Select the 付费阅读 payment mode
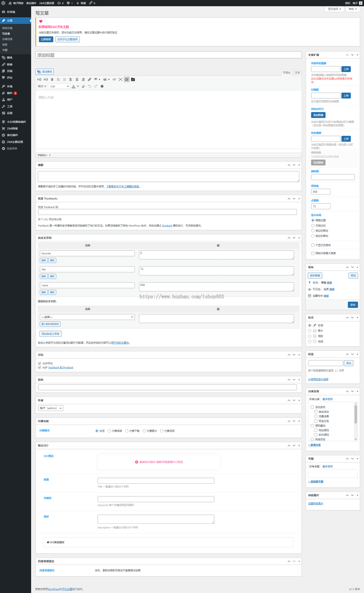Image resolution: width=364 pixels, height=593 pixels. coord(109,431)
